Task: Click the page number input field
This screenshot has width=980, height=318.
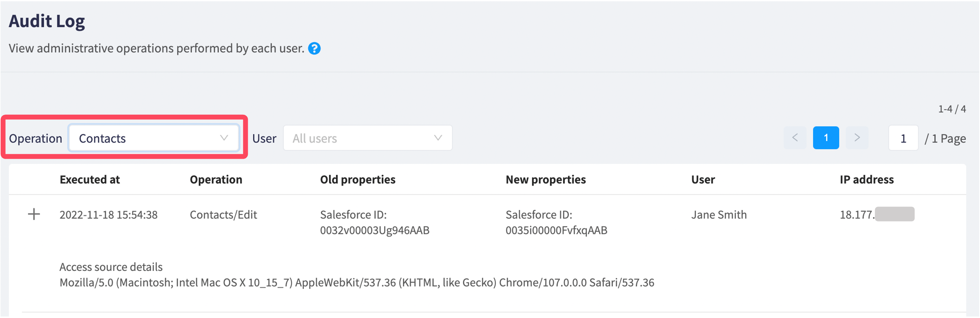Action: pyautogui.click(x=903, y=138)
